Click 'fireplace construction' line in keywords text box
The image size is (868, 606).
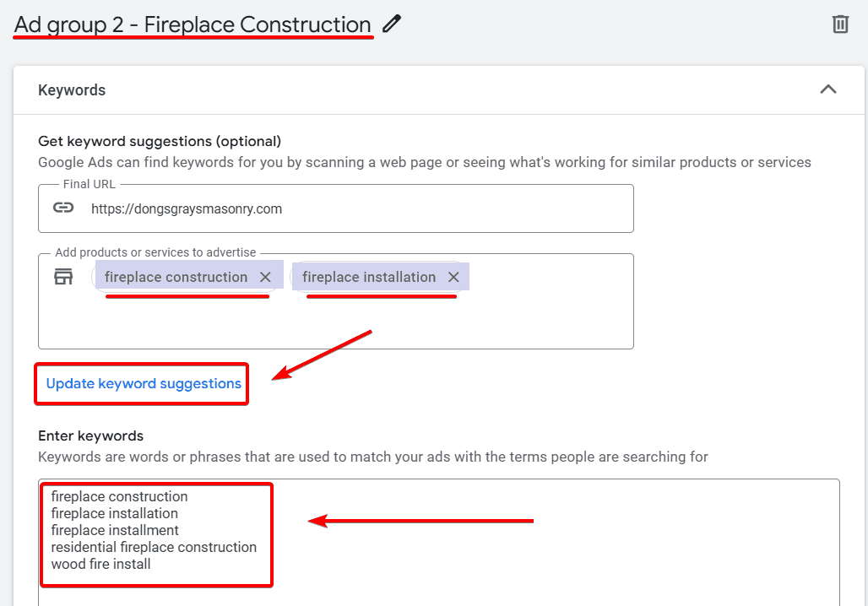pyautogui.click(x=119, y=496)
